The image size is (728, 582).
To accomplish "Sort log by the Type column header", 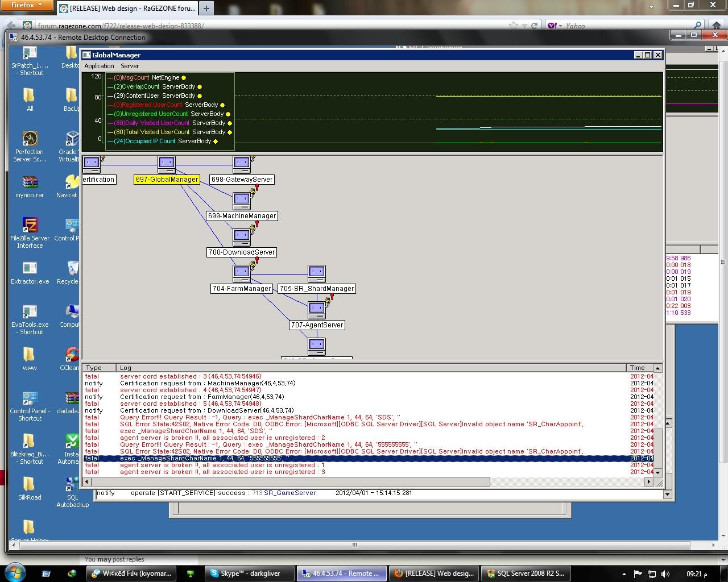I will [x=94, y=368].
